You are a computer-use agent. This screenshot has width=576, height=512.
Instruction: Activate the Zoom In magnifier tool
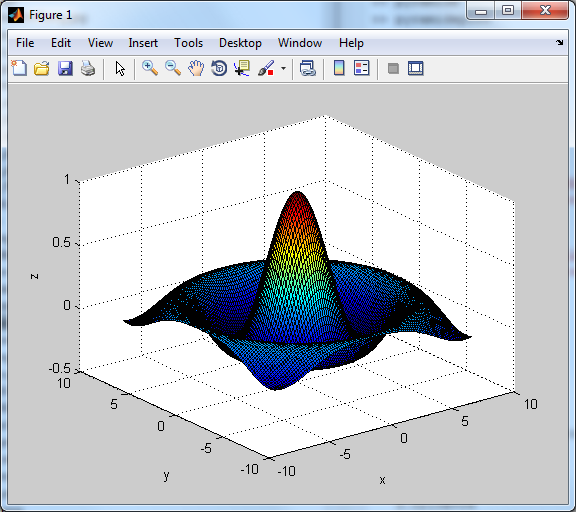[x=150, y=68]
